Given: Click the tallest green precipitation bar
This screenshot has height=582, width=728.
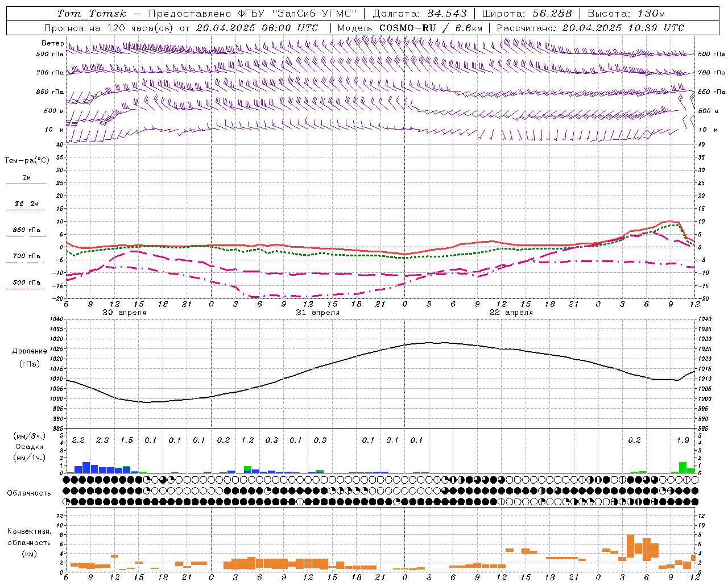Looking at the screenshot, I should pos(682,468).
